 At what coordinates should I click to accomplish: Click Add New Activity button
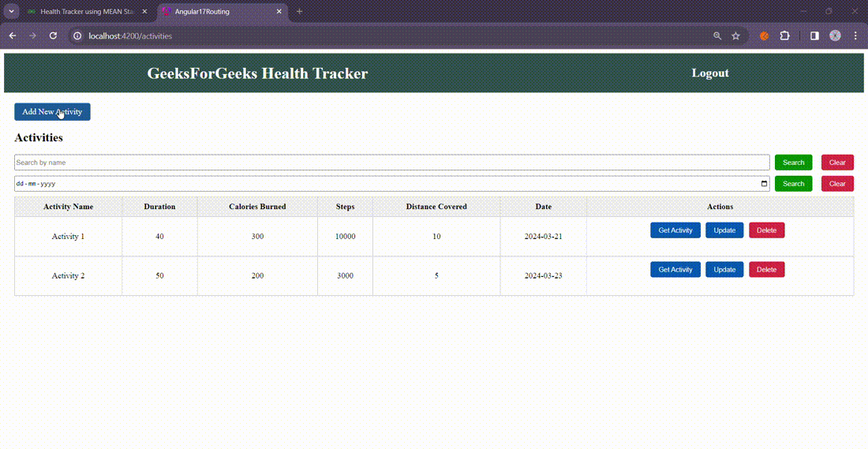click(52, 112)
